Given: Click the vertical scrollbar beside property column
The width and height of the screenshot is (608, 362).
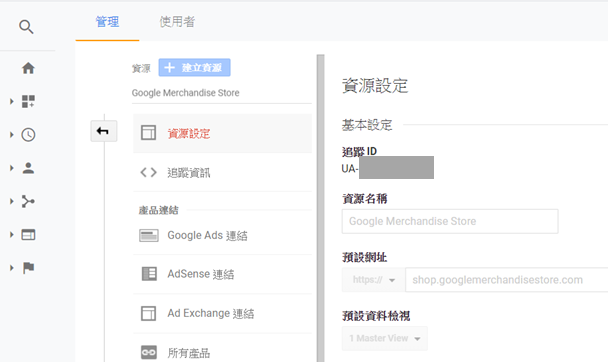Looking at the screenshot, I should click(x=320, y=208).
